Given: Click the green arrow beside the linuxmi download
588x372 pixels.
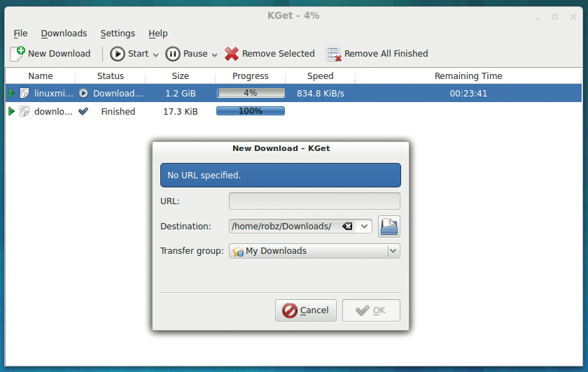Looking at the screenshot, I should point(11,93).
